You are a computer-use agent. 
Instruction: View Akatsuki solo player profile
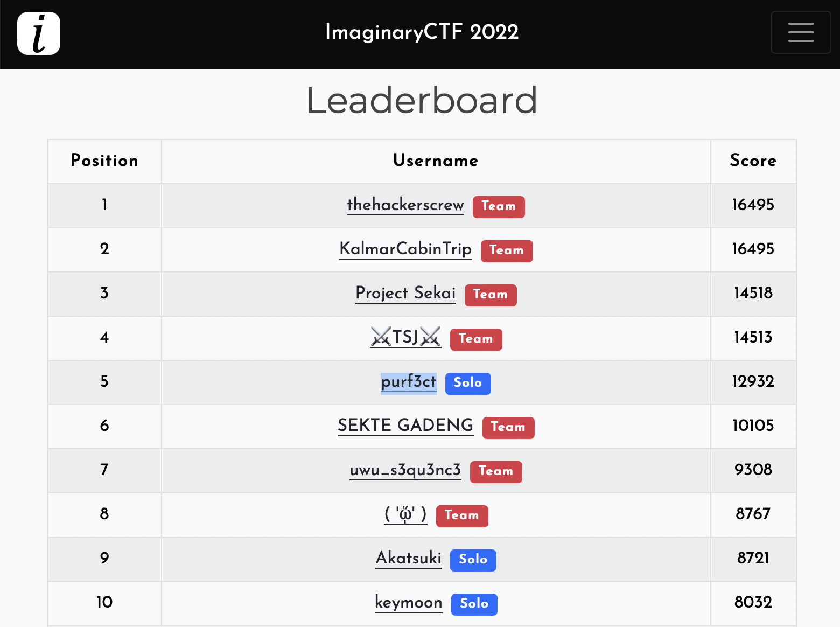pyautogui.click(x=409, y=558)
